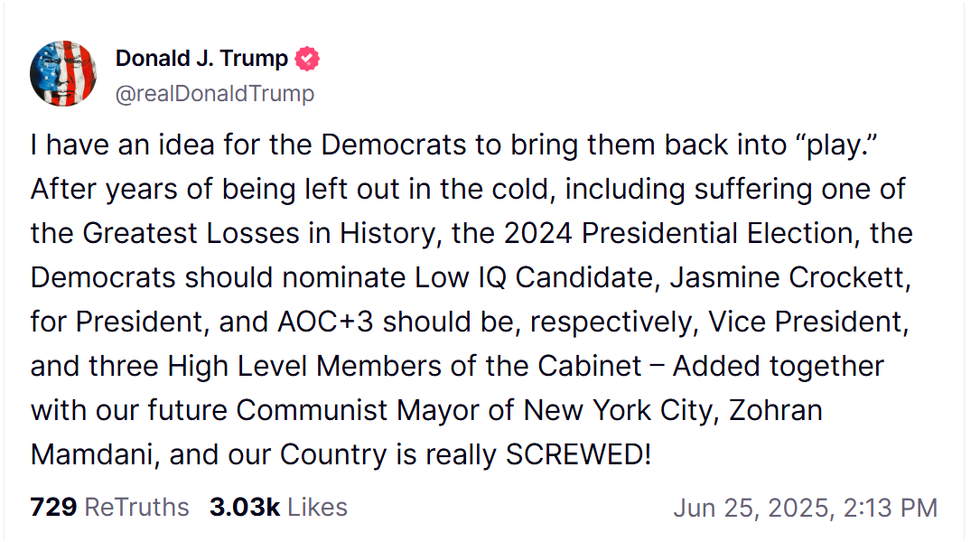Click the quoted word "play." in post
This screenshot has width=980, height=542.
click(837, 145)
